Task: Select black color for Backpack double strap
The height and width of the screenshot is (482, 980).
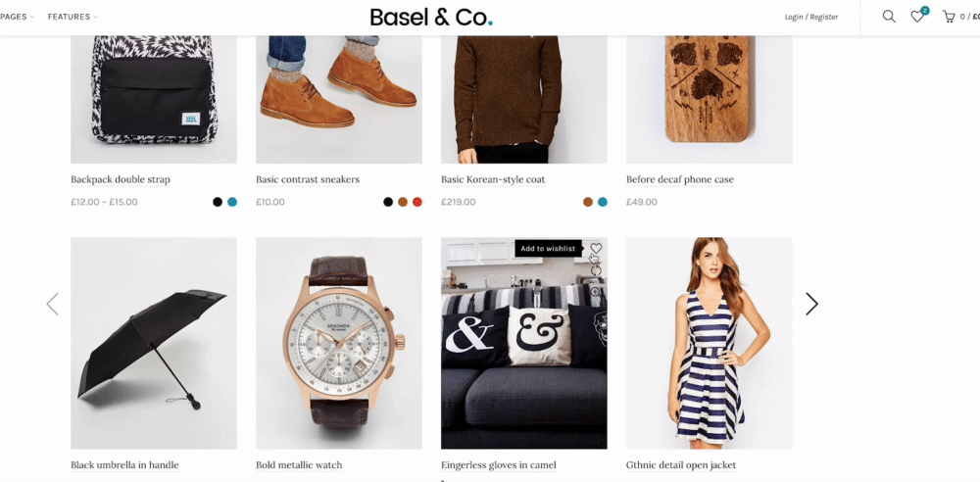Action: coord(218,202)
